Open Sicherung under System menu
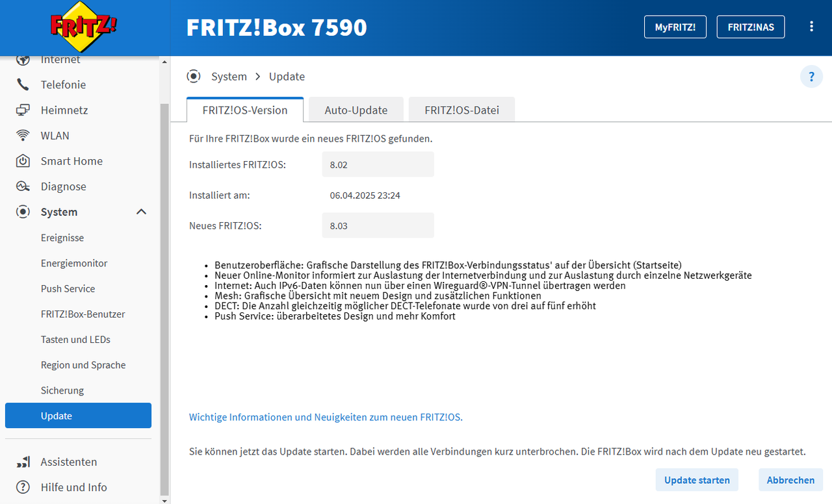Viewport: 832px width, 504px height. (x=62, y=390)
